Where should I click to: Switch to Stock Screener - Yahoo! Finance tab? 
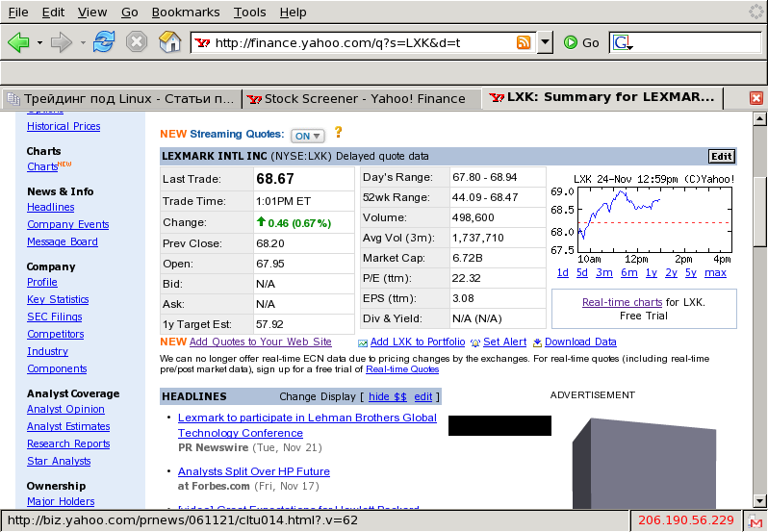tap(362, 99)
